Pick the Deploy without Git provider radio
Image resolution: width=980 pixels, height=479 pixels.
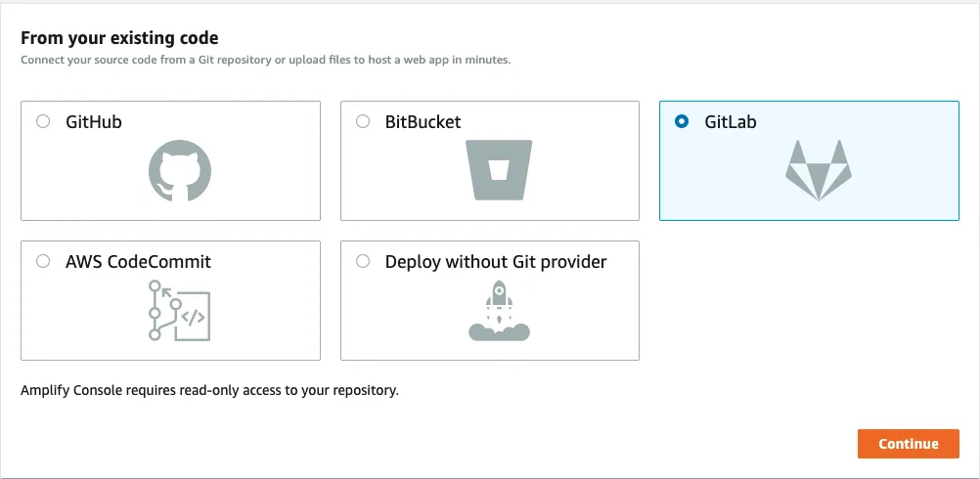pyautogui.click(x=363, y=262)
